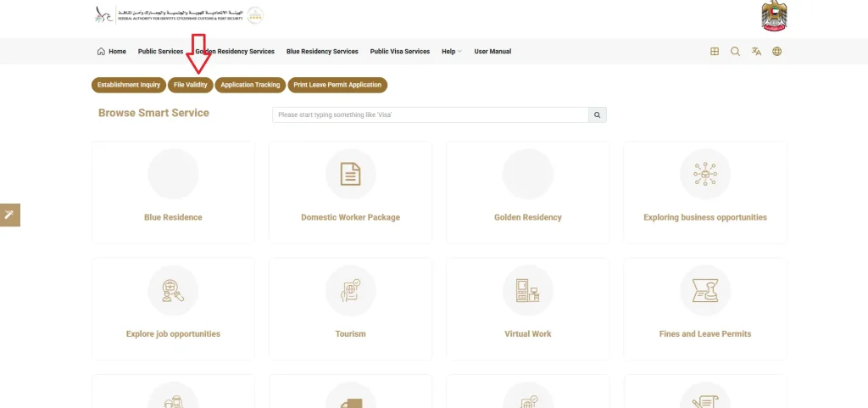Click the Federal Authority logo
This screenshot has width=868, height=408.
(170, 15)
